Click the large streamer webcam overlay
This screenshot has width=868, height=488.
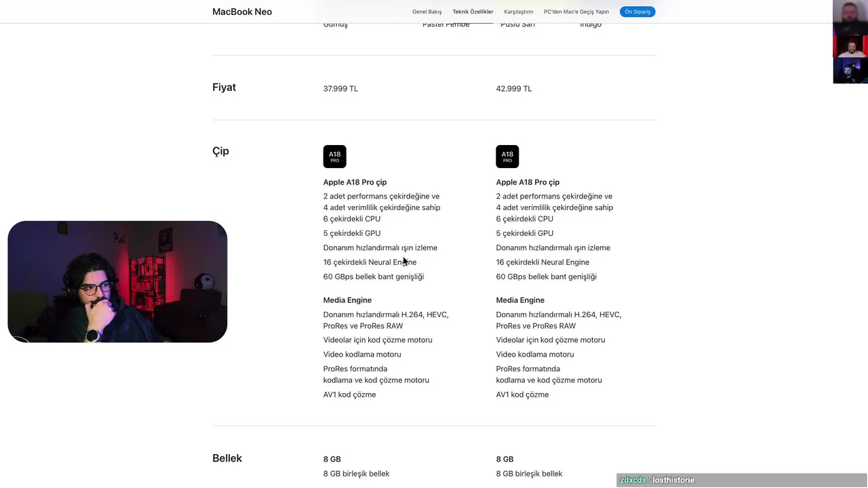click(117, 281)
